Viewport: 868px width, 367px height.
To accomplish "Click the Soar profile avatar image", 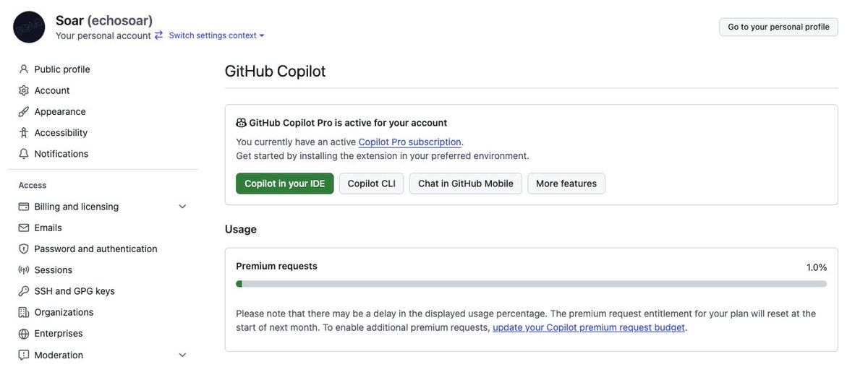I will click(x=29, y=27).
